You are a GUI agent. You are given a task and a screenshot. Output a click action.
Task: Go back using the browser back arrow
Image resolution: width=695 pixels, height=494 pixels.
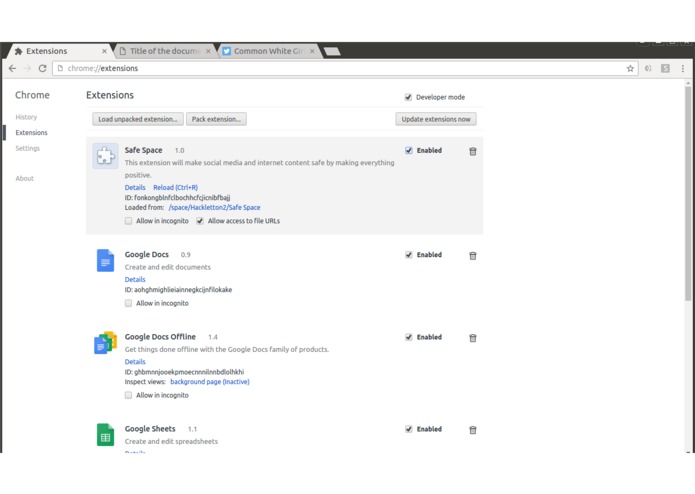click(x=12, y=68)
